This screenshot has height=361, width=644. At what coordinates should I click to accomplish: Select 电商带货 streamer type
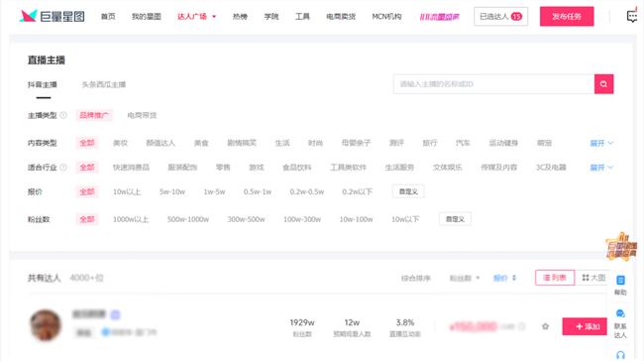142,115
